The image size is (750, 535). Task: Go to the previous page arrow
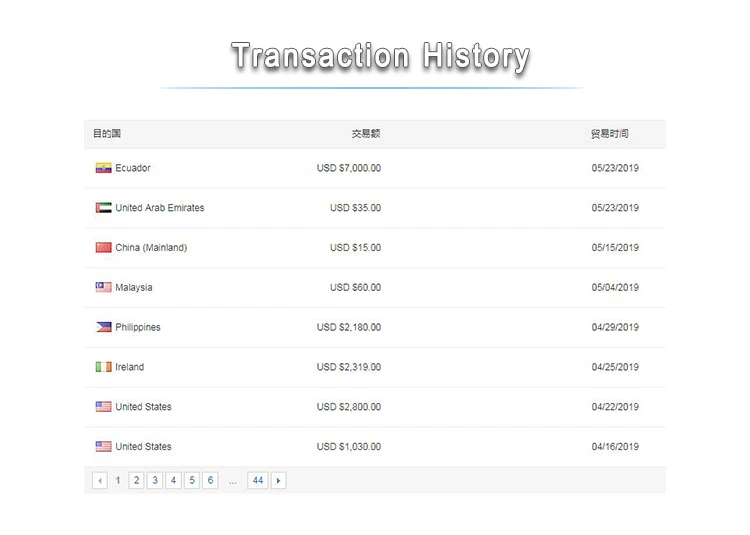pos(100,481)
